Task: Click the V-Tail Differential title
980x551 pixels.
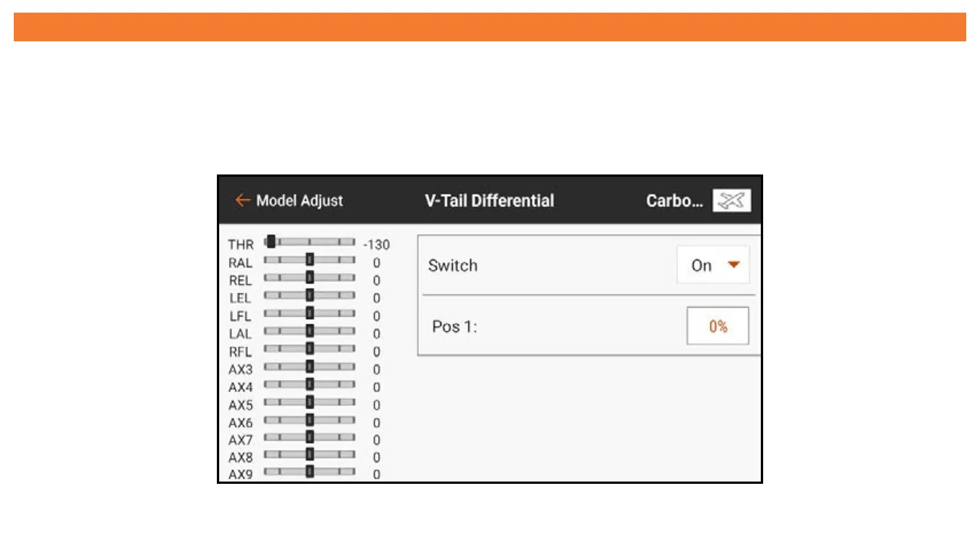Action: [489, 200]
